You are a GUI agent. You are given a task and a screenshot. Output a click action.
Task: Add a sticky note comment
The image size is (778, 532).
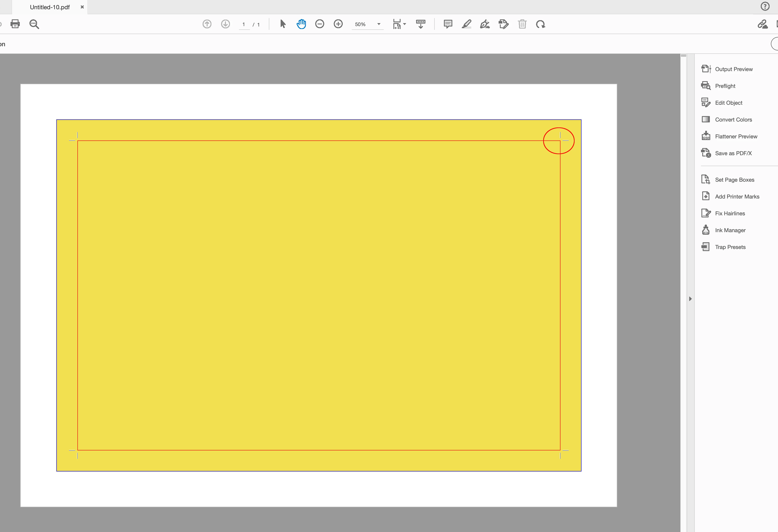[447, 24]
